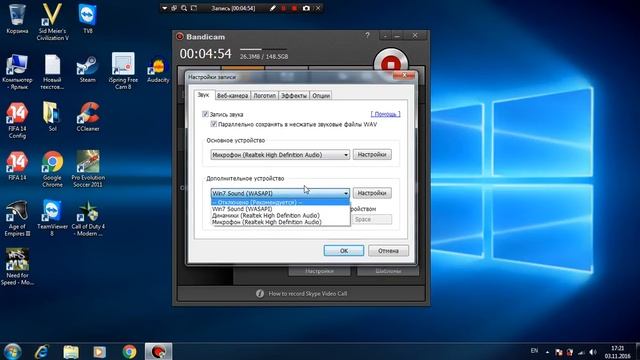
Task: Open the recording bar dropdown arrow menu
Action: (x=164, y=8)
